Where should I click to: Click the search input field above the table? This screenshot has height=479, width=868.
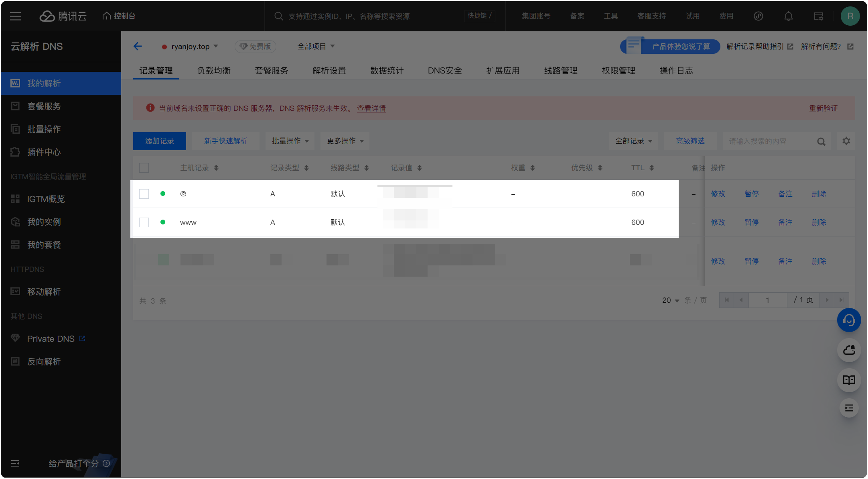pyautogui.click(x=770, y=141)
